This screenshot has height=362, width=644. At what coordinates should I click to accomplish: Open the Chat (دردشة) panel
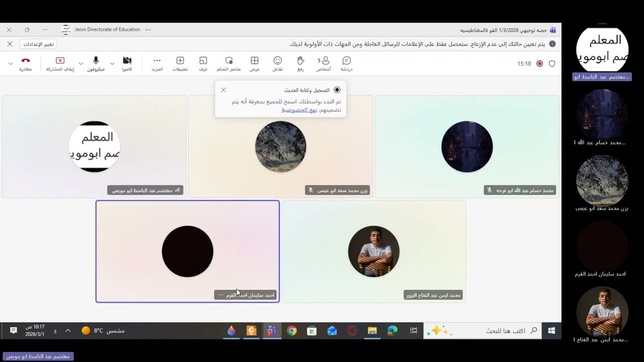(x=346, y=64)
